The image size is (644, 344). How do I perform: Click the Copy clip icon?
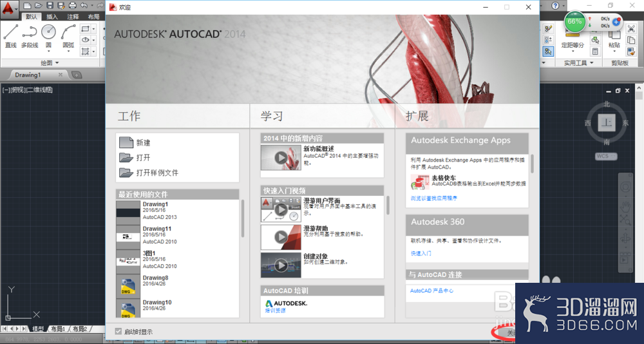point(631,40)
